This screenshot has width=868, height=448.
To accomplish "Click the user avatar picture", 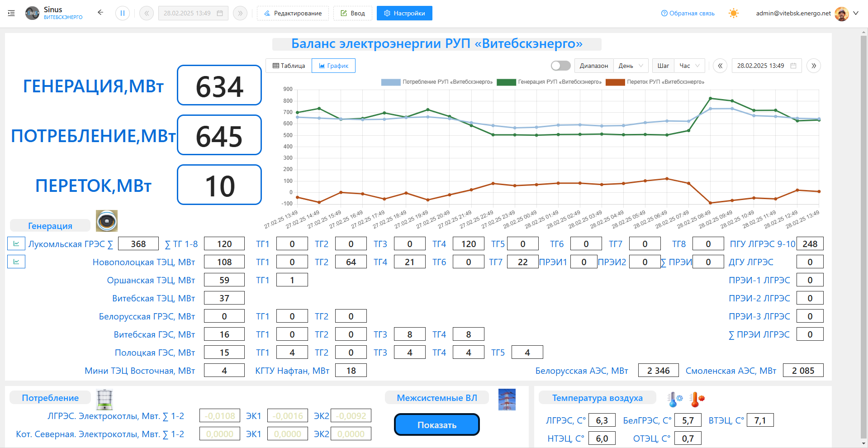I will tap(842, 14).
